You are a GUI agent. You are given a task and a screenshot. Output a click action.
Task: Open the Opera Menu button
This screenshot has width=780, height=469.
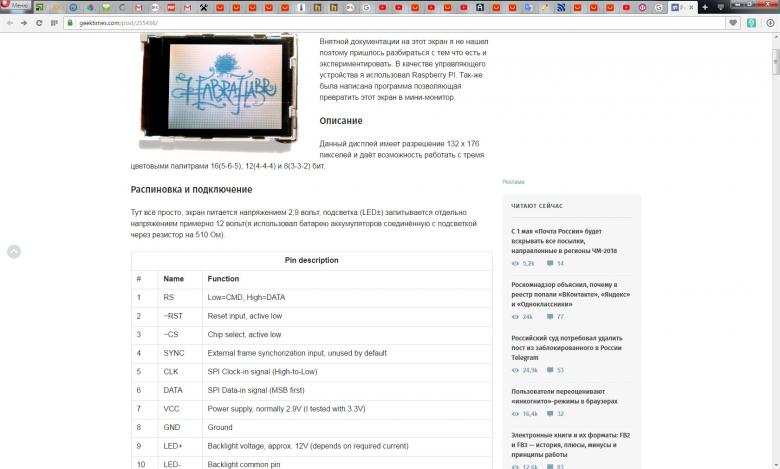click(x=15, y=5)
